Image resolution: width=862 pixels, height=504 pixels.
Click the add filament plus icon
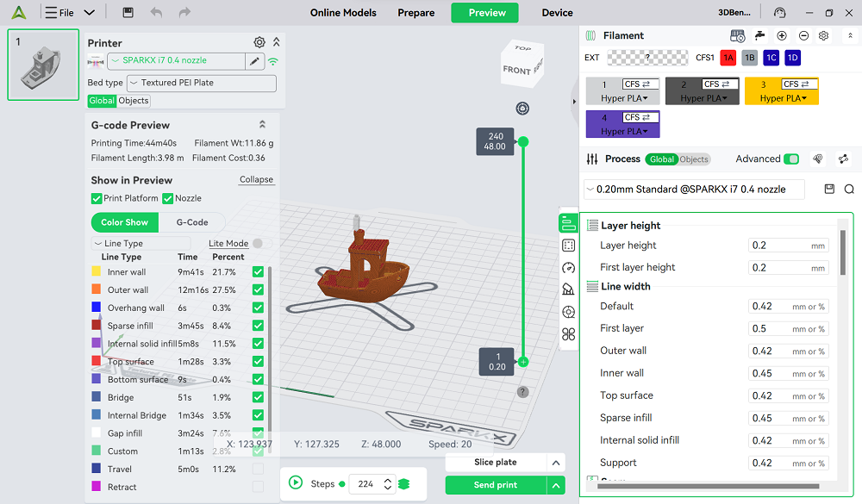[782, 36]
